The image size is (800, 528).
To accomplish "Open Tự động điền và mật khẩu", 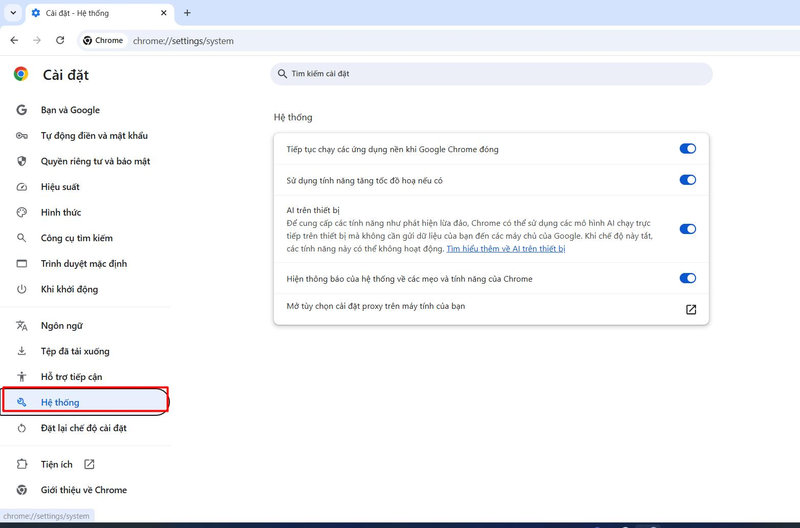I will pos(94,136).
